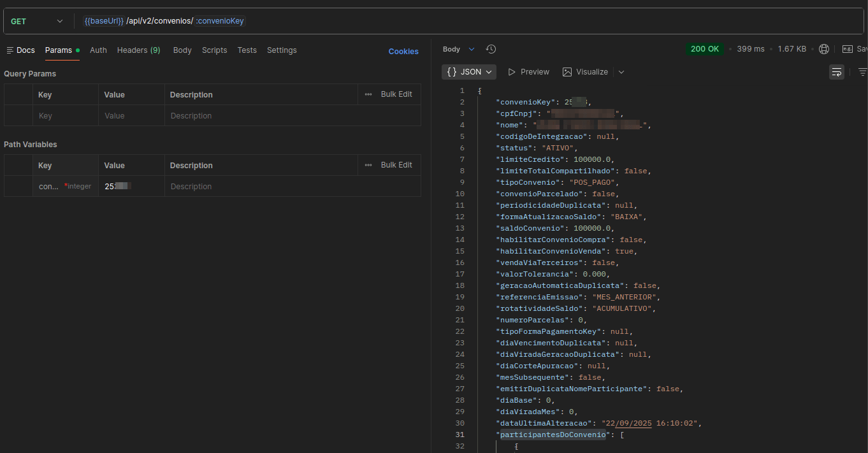Click the "participantesDoConvenio" key
This screenshot has width=868, height=453.
coord(553,435)
